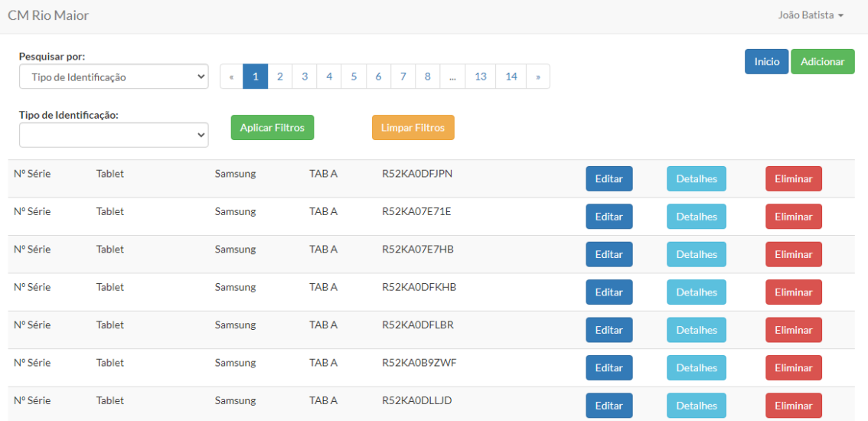Go to previous page using « arrow
The image size is (868, 421).
[x=231, y=77]
